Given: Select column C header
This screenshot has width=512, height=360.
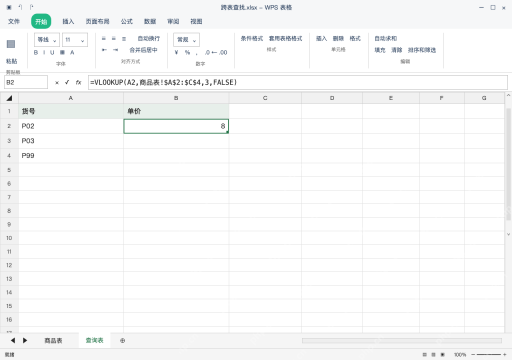Looking at the screenshot, I should click(265, 98).
